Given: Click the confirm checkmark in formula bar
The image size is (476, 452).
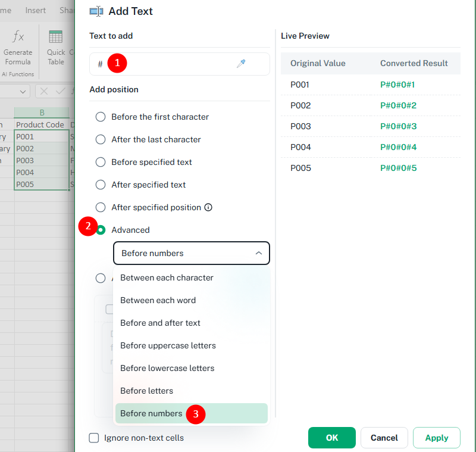Looking at the screenshot, I should 61,91.
